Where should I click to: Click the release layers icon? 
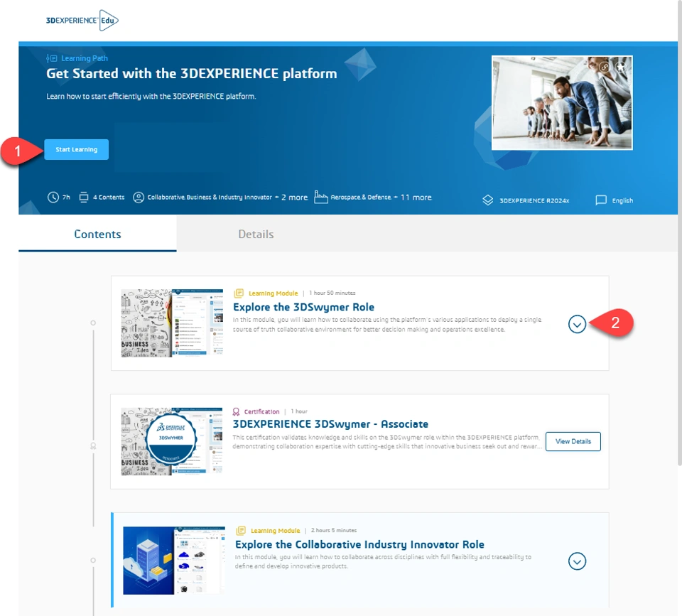487,200
